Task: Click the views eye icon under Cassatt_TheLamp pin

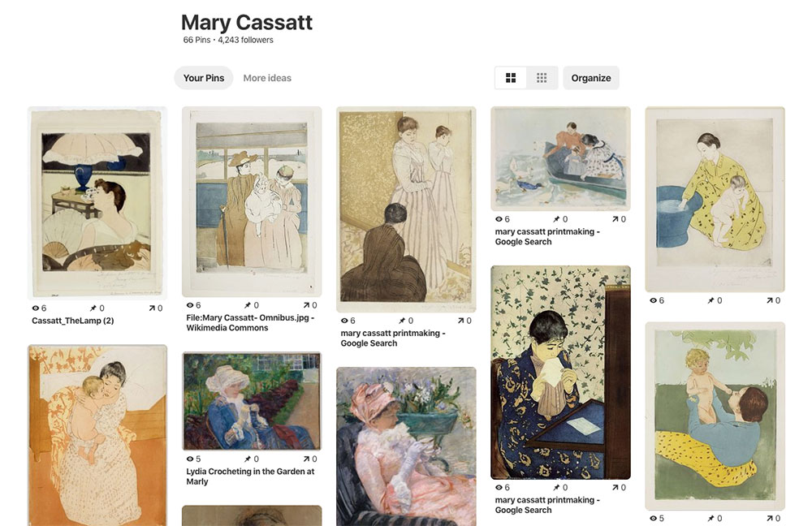Action: (36, 308)
